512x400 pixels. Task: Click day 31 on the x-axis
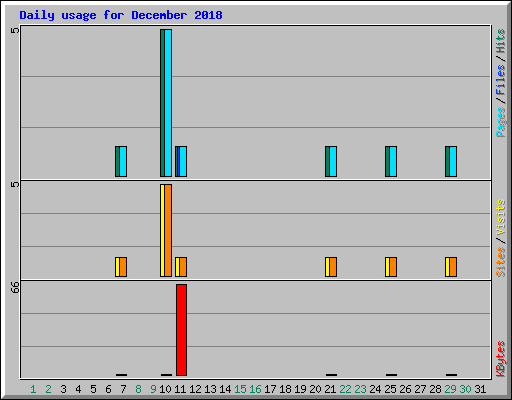coord(480,389)
